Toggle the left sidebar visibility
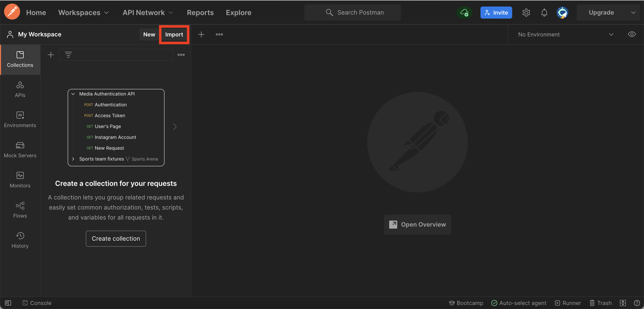Viewport: 644px width, 309px height. (8, 303)
